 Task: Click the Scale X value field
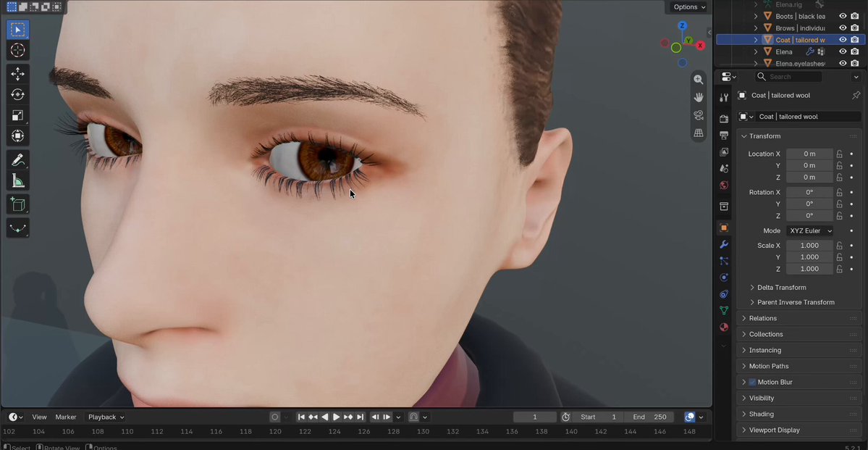(809, 246)
